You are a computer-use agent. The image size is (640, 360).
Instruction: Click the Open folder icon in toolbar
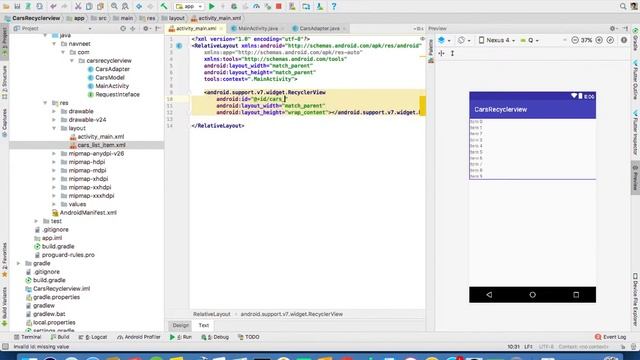[x=6, y=7]
